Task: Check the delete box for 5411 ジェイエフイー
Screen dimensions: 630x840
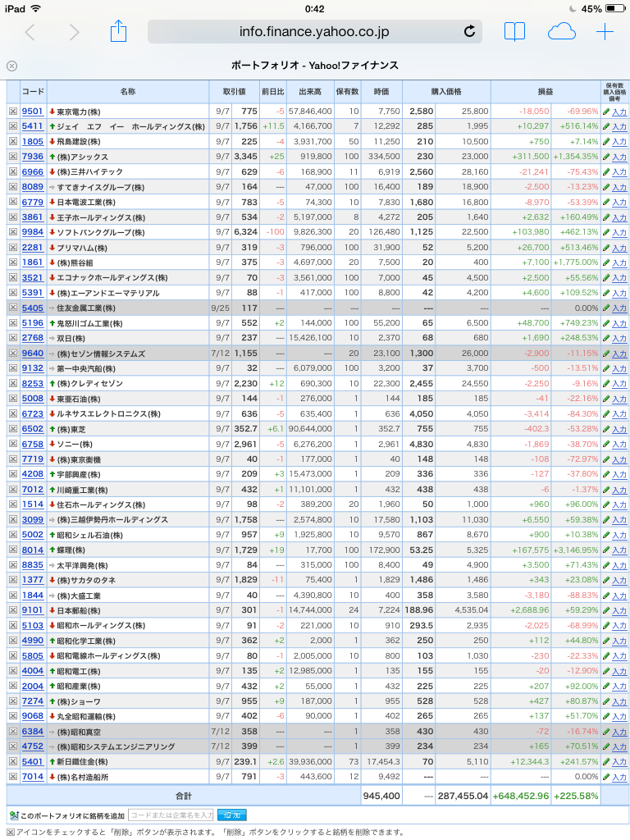Action: (12, 126)
